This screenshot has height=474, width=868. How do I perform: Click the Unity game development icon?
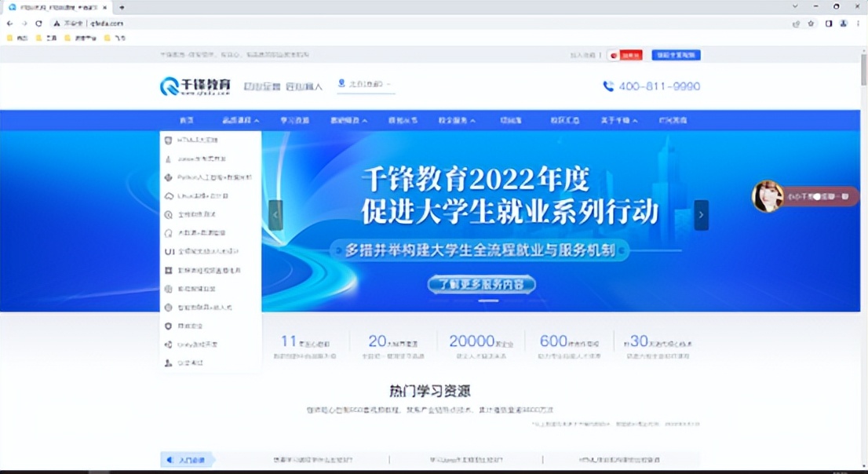[169, 345]
